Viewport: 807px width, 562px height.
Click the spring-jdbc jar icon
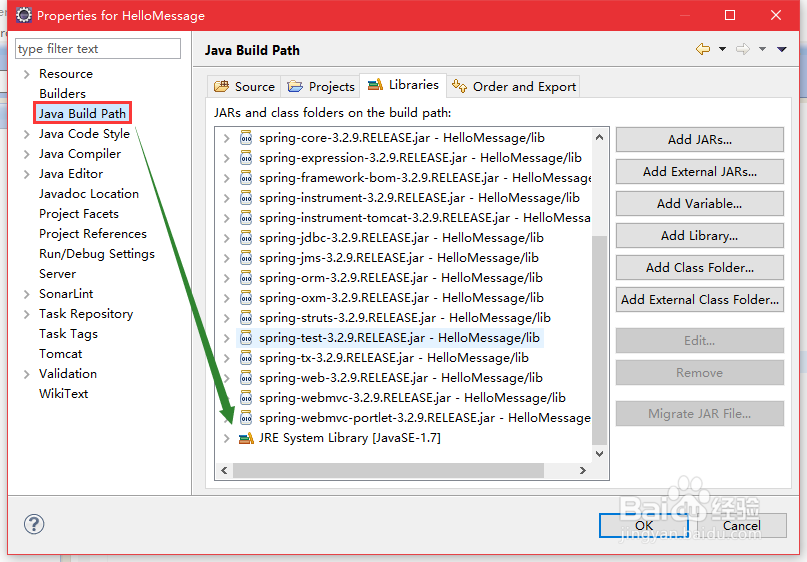click(x=246, y=238)
